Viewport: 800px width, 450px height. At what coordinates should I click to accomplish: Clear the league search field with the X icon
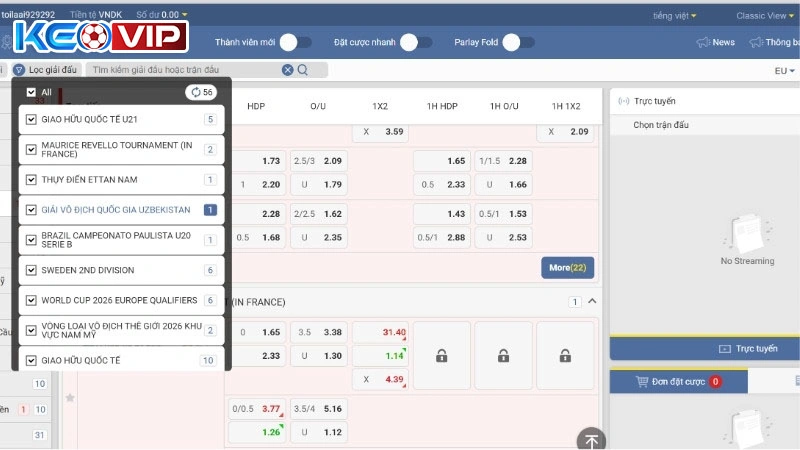[x=288, y=70]
